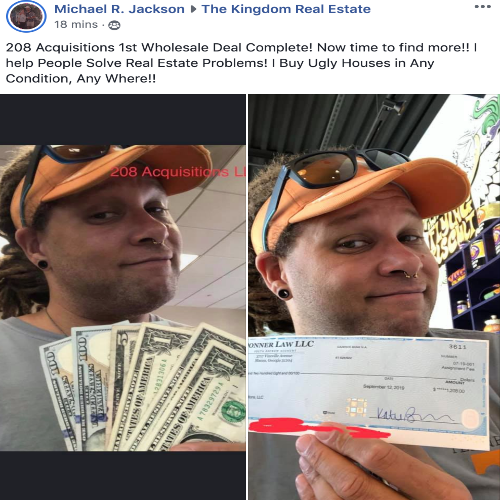This screenshot has height=500, width=500.
Task: Click the arrow between author and group name
Action: pos(193,9)
